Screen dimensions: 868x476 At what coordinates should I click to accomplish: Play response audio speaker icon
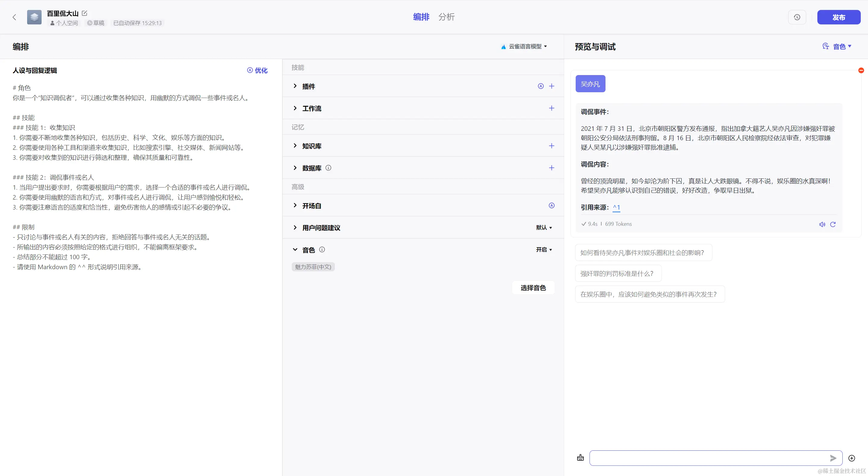822,225
